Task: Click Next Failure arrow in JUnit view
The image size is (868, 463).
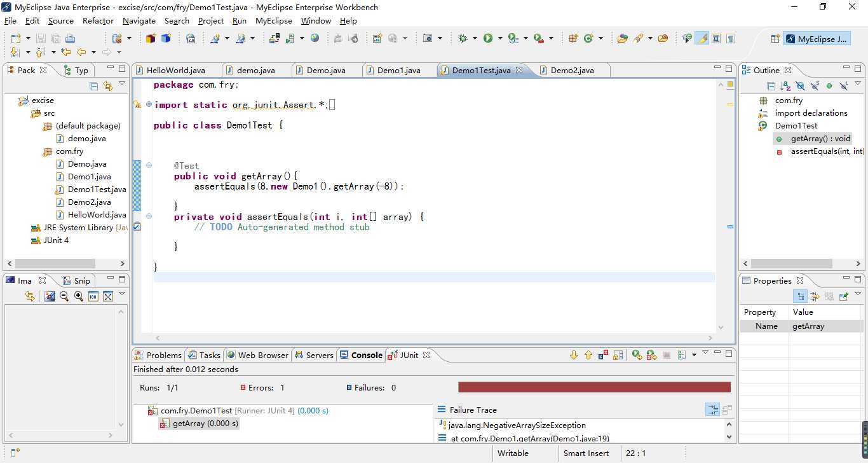Action: [x=574, y=355]
